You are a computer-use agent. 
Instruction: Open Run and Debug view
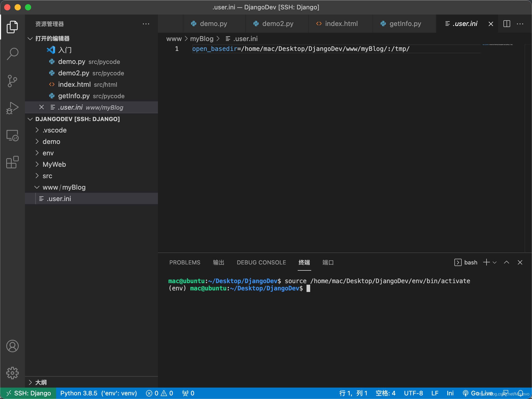click(x=12, y=108)
